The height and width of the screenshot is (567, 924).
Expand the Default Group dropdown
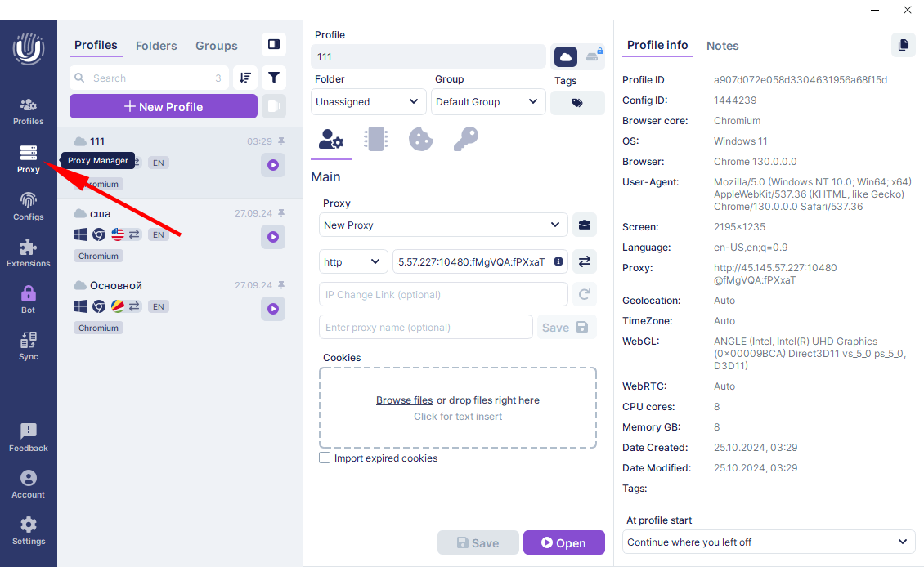[487, 102]
